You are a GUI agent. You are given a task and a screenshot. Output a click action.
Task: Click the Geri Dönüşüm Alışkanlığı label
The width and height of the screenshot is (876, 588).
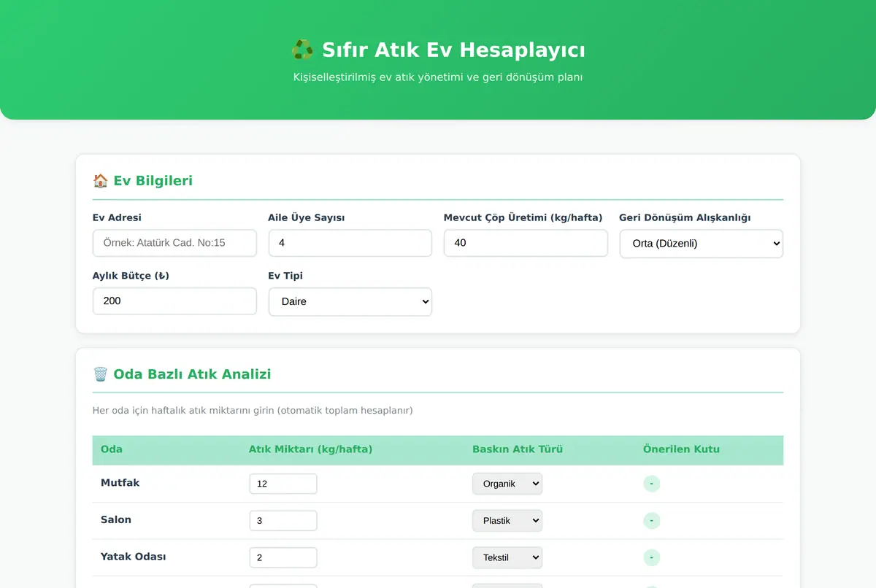click(685, 217)
